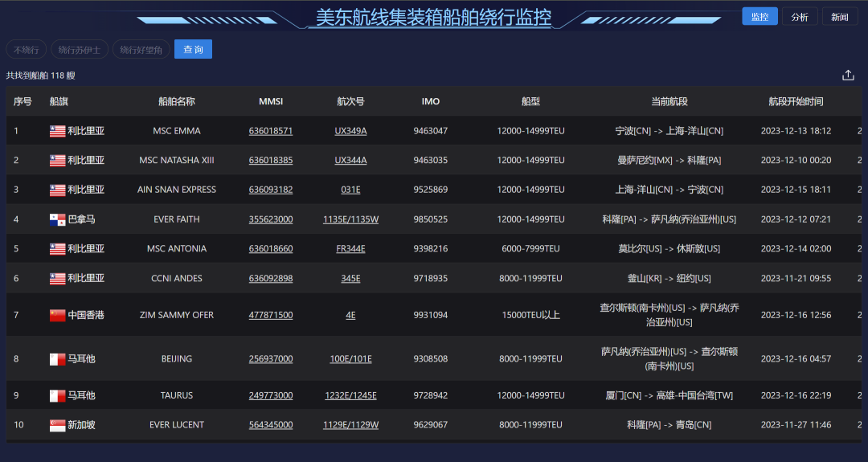This screenshot has height=462, width=868.
Task: Click ship type 6000-7999TEU
Action: (530, 249)
